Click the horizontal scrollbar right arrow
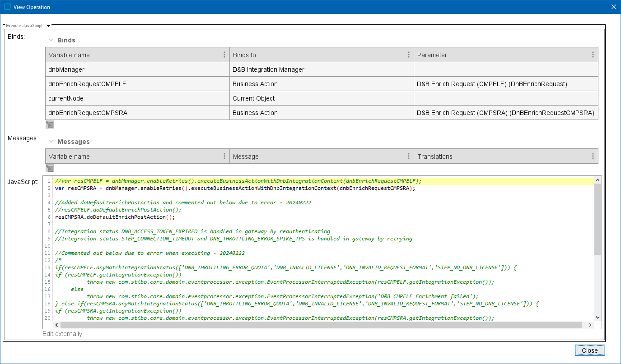Screen dimensions: 621x364 590,325
